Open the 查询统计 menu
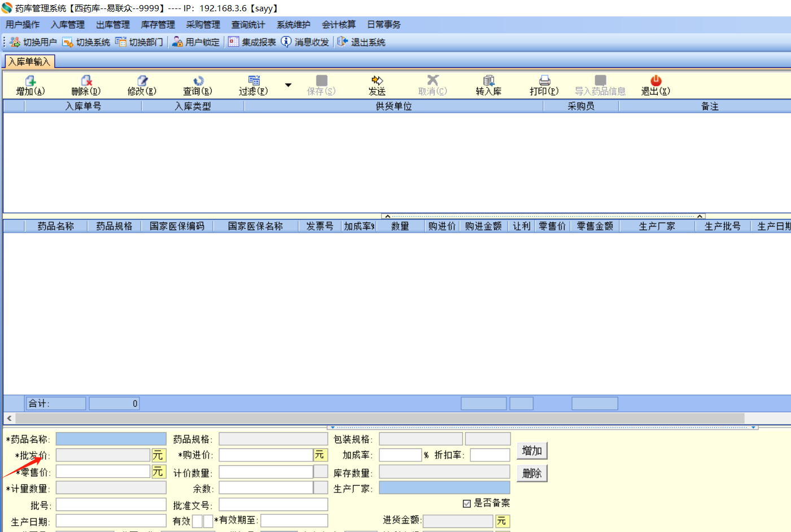791x532 pixels. click(x=248, y=25)
